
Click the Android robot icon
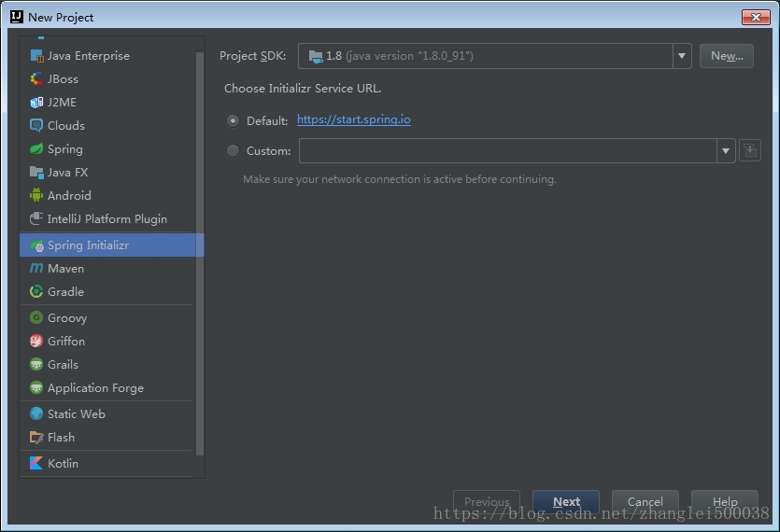tap(36, 195)
